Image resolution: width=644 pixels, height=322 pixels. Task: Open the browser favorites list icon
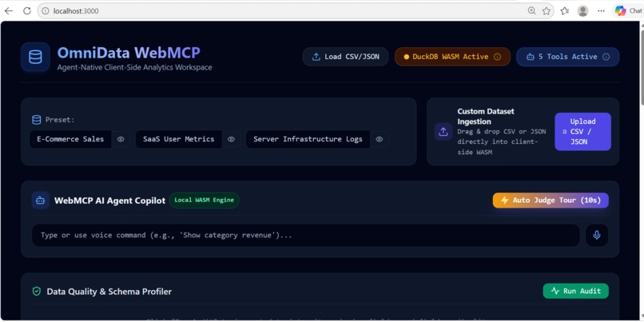point(565,11)
